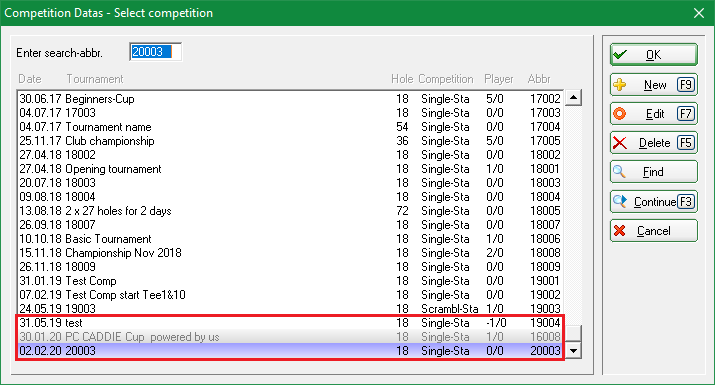Click the list scroll up arrow
Screen dimensions: 715x385
tap(573, 98)
